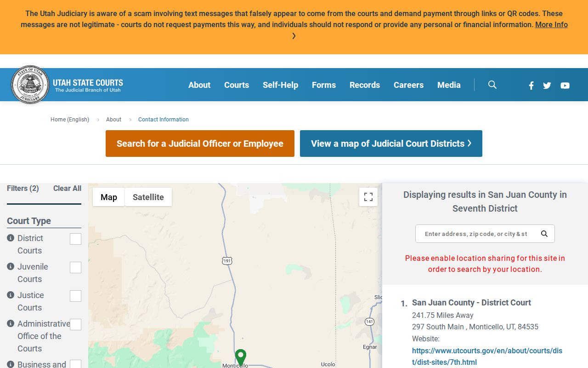Image resolution: width=588 pixels, height=368 pixels.
Task: Clear All filters
Action: pyautogui.click(x=67, y=188)
